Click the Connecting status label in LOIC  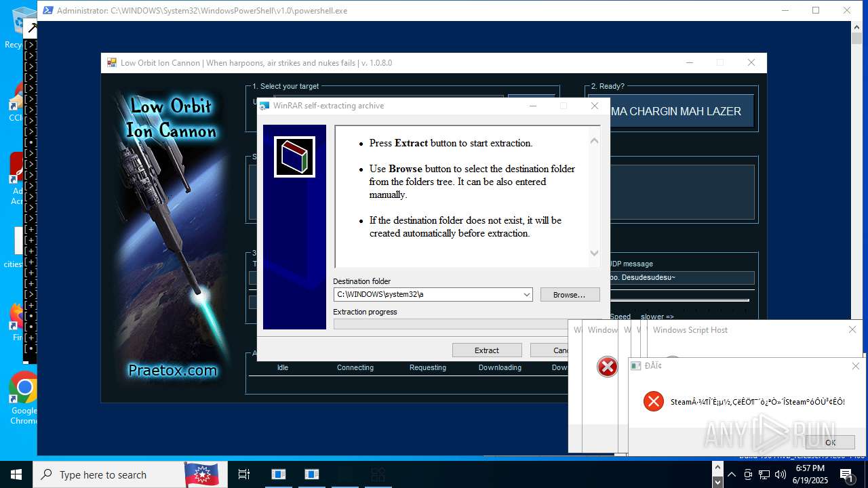(x=355, y=367)
